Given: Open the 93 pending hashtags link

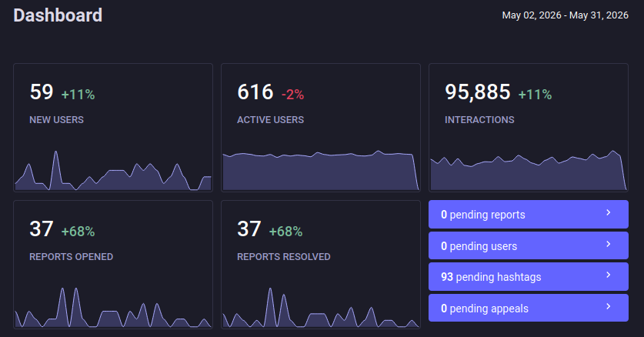Looking at the screenshot, I should (528, 277).
